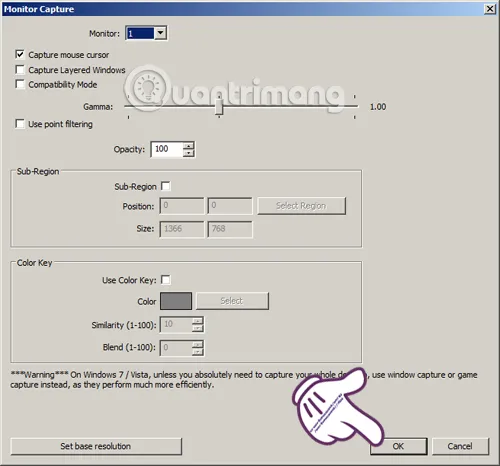Uncheck Capture mouse cursor checkbox
The height and width of the screenshot is (466, 500).
point(20,54)
